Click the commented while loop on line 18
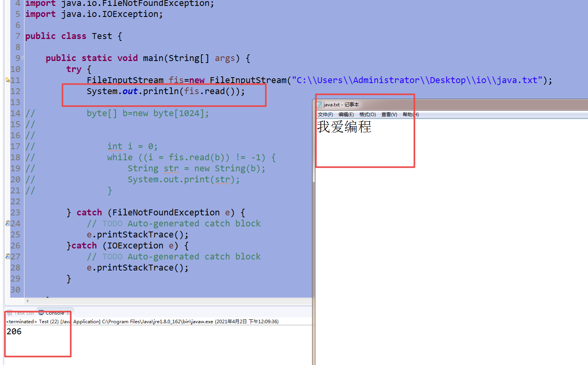 [x=192, y=157]
